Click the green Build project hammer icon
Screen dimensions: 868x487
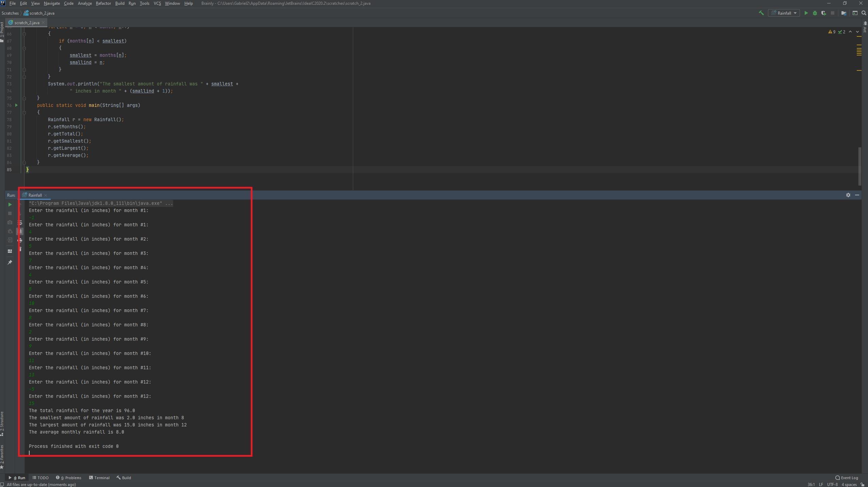point(761,13)
